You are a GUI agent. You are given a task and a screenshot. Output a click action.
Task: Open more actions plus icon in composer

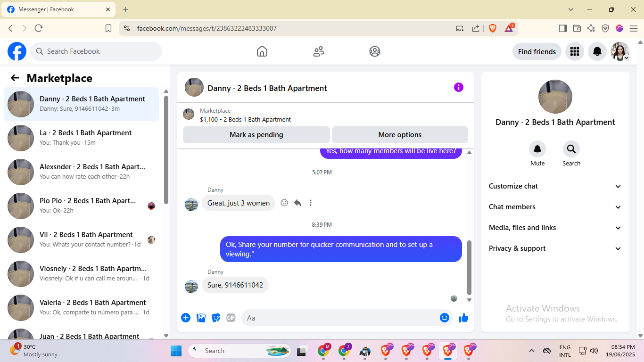click(x=186, y=318)
